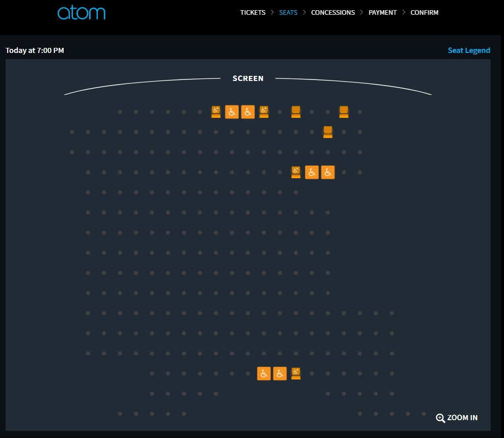504x438 pixels.
Task: Choose the leftmost wheelchair space near the back
Action: 264,373
